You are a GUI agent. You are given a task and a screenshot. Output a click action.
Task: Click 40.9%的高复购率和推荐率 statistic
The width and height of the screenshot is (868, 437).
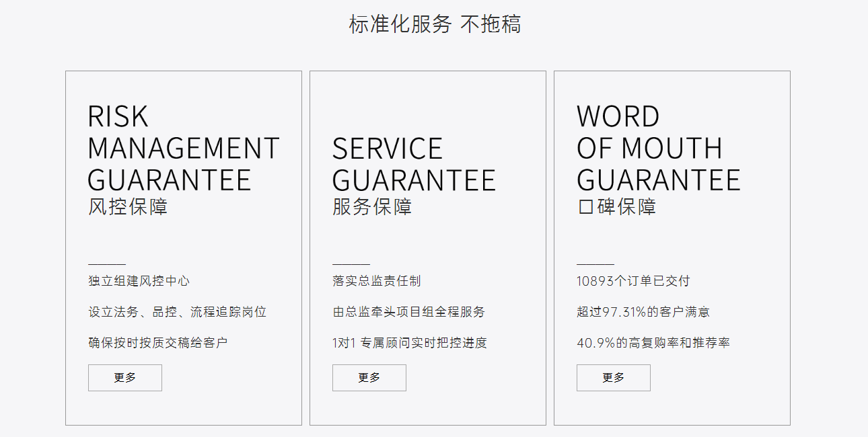(x=653, y=343)
